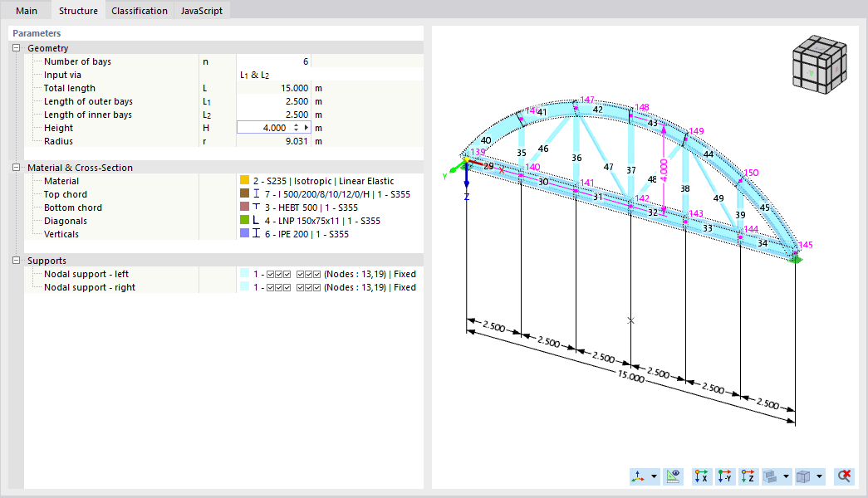Open the box view dropdown arrow
Screen dimensions: 868x498
pos(819,476)
